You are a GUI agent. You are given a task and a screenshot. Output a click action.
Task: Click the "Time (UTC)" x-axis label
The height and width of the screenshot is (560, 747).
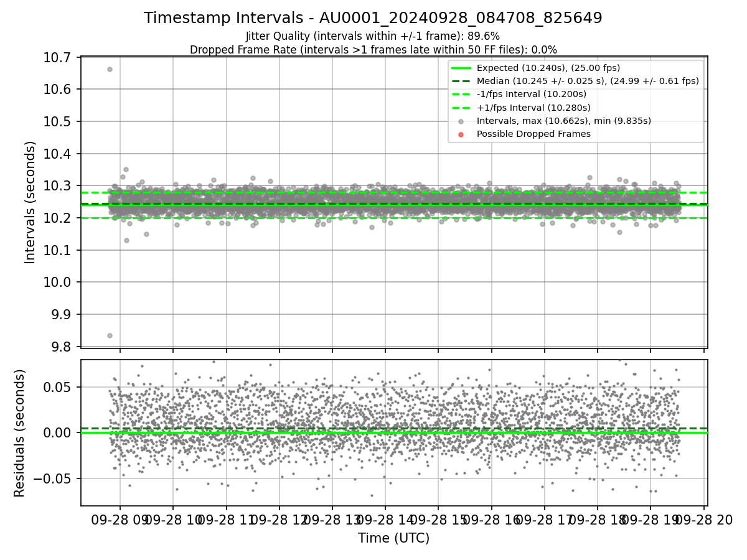393,538
